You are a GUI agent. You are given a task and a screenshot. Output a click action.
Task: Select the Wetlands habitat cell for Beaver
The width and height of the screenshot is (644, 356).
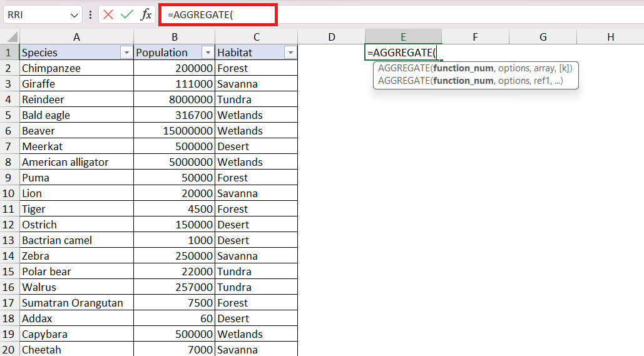click(x=257, y=131)
